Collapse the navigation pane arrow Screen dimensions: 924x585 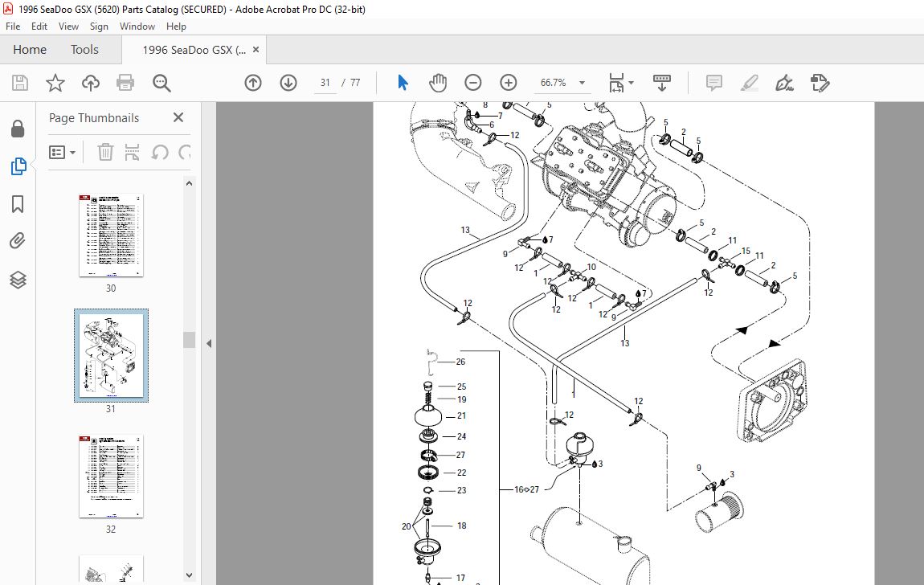209,343
